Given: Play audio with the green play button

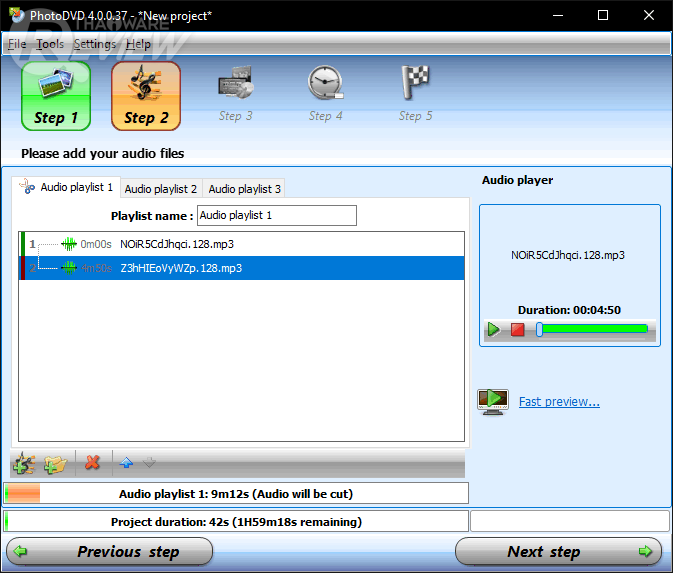Looking at the screenshot, I should tap(494, 330).
